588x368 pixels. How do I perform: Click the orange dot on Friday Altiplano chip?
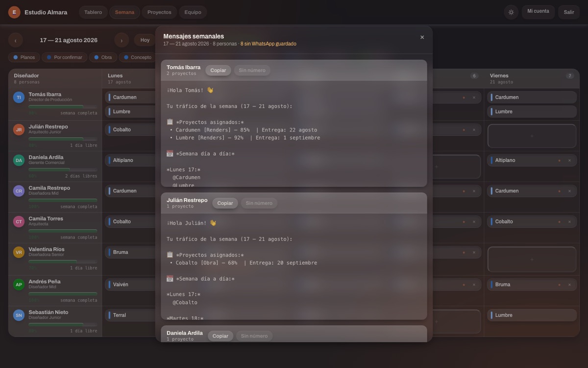pos(560,160)
